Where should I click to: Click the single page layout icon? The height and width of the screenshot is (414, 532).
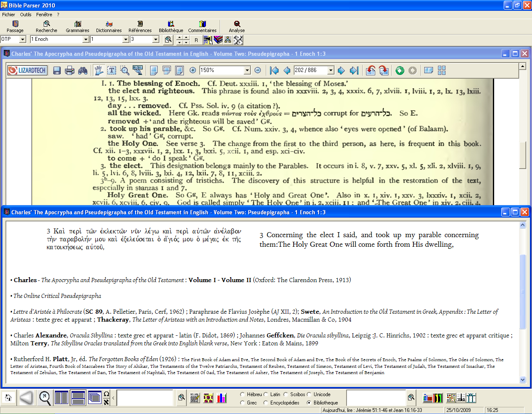153,70
